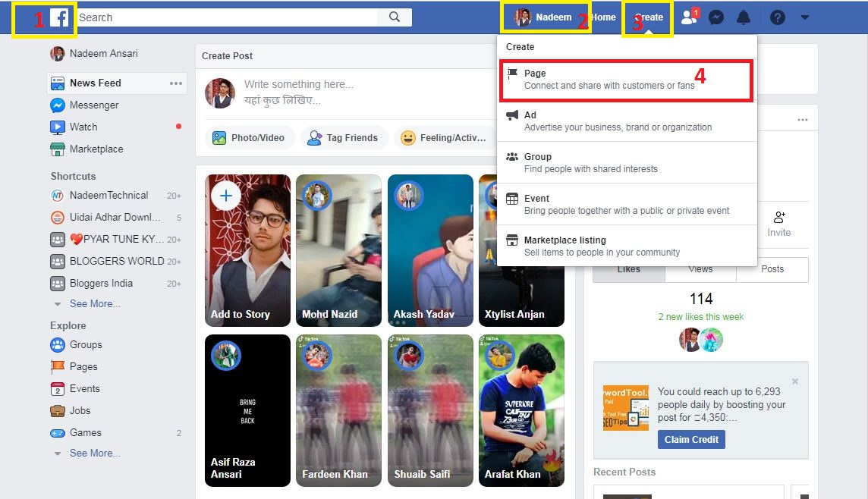Open Asif Raza Ansari story

click(x=247, y=410)
